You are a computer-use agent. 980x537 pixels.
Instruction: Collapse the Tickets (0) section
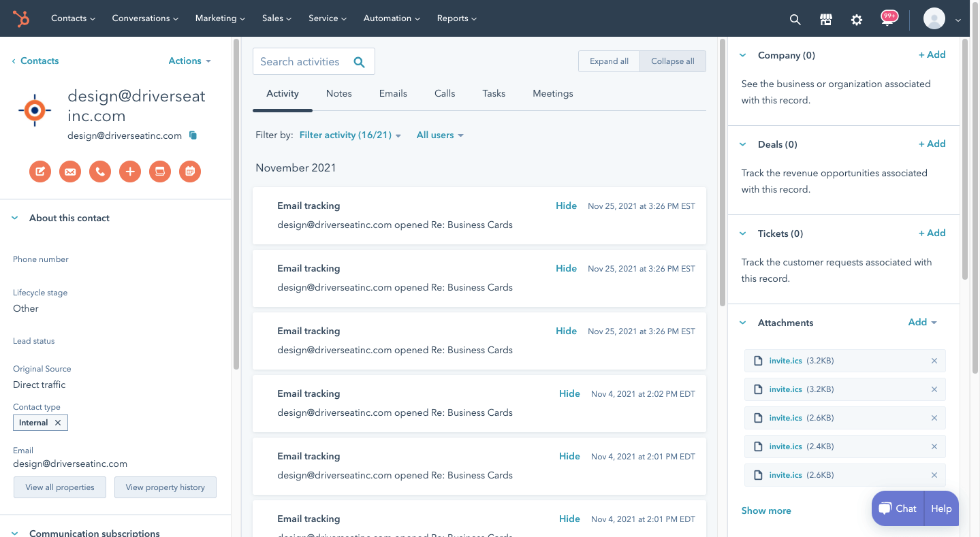coord(743,233)
